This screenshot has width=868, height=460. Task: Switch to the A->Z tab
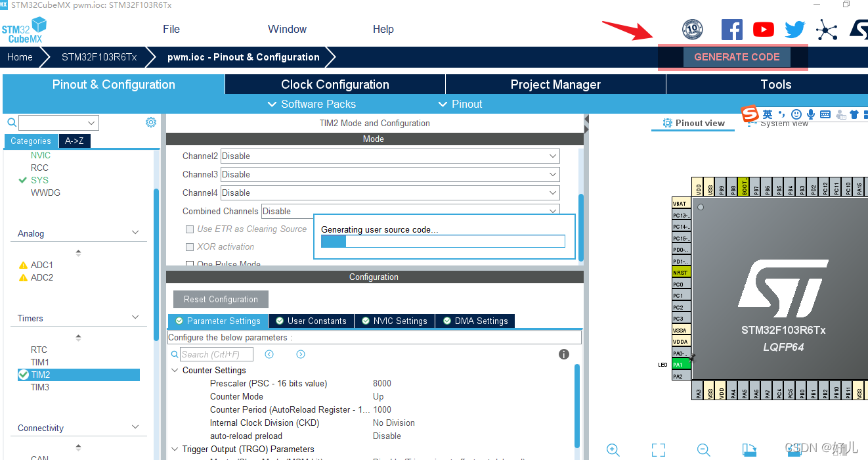click(74, 141)
